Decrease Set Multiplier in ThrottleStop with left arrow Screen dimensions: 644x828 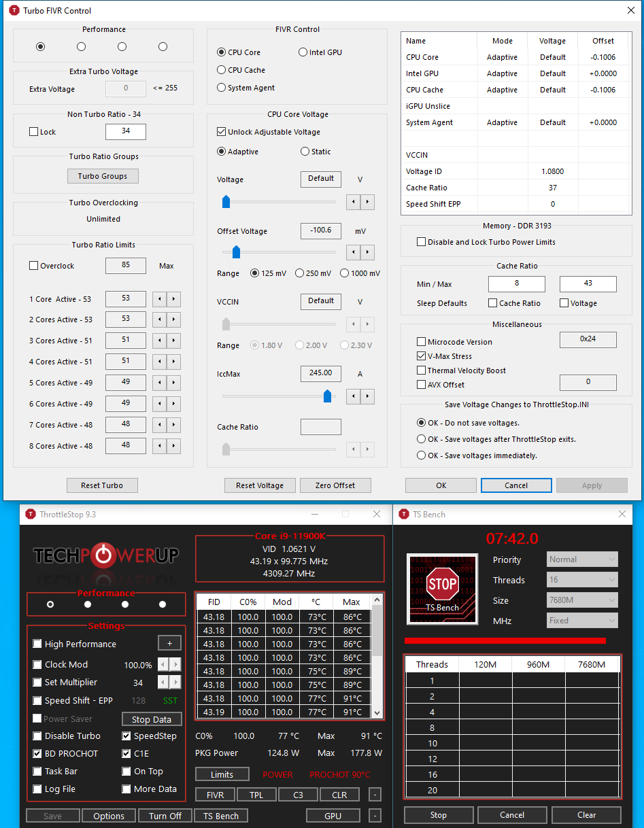[x=163, y=682]
